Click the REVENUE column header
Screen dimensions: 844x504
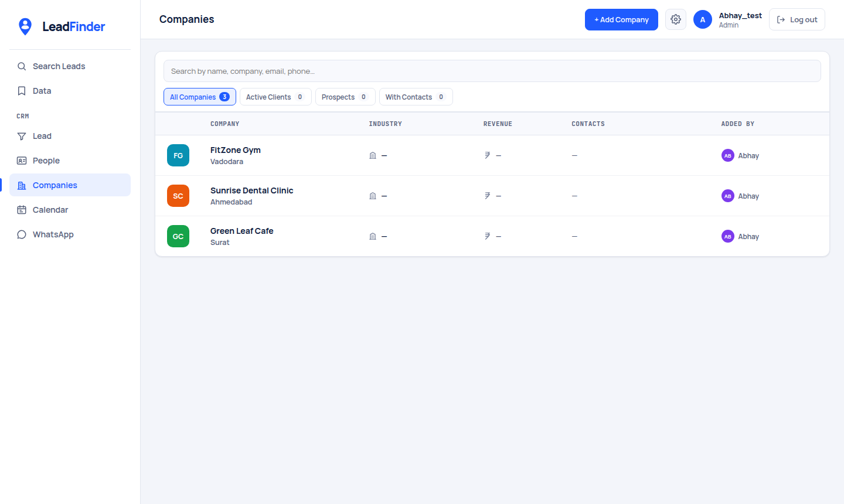[x=498, y=124]
